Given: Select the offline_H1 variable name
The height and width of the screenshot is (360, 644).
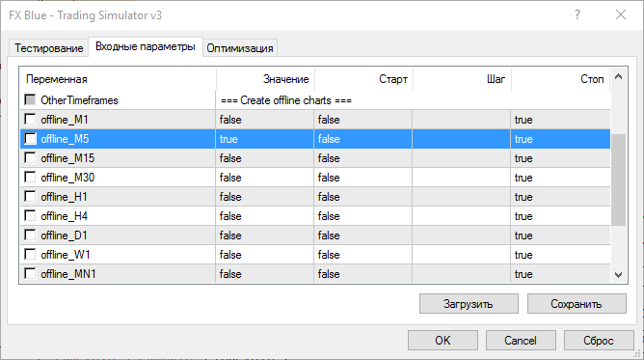Looking at the screenshot, I should click(x=64, y=197).
